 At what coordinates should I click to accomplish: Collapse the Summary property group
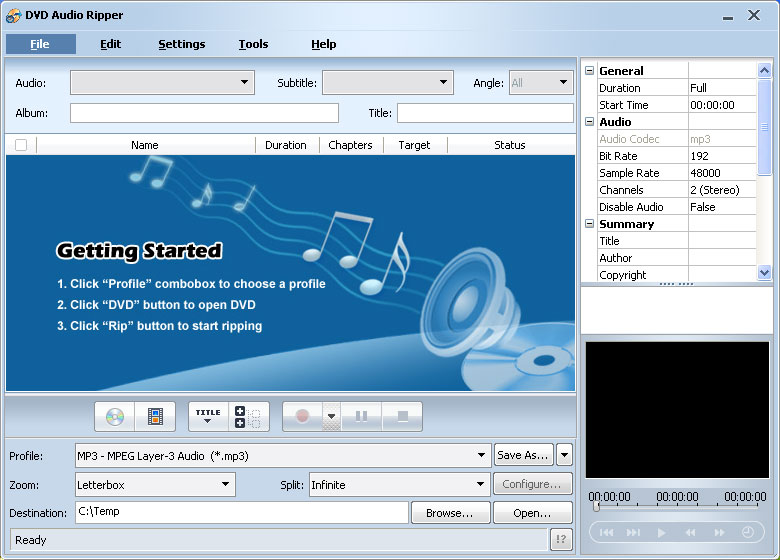pos(590,224)
